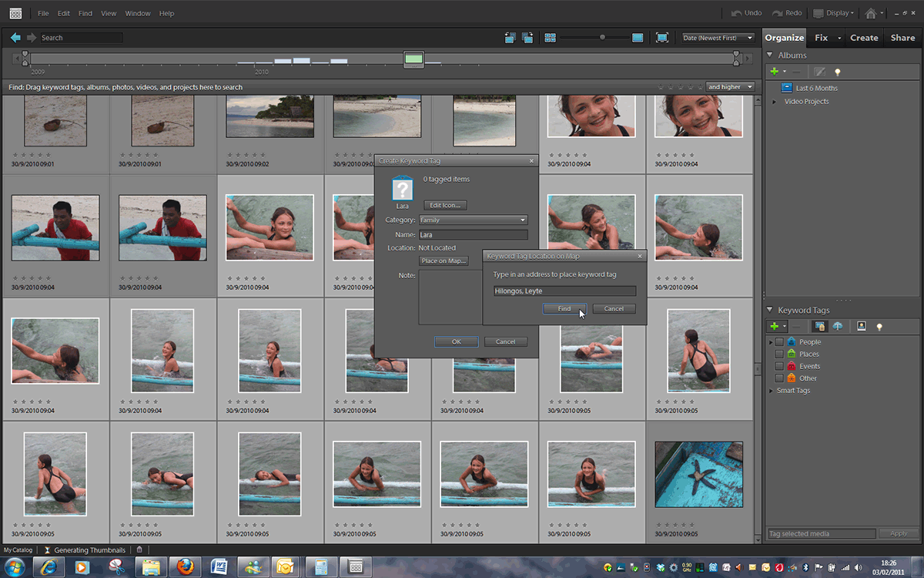Open the Find menu

85,13
